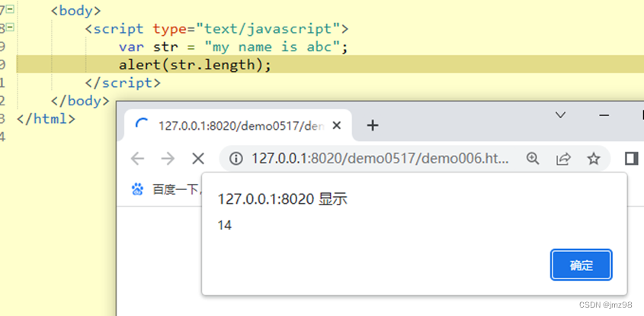Open the tab search chevron
Screen dimensions: 644x316
click(x=560, y=115)
